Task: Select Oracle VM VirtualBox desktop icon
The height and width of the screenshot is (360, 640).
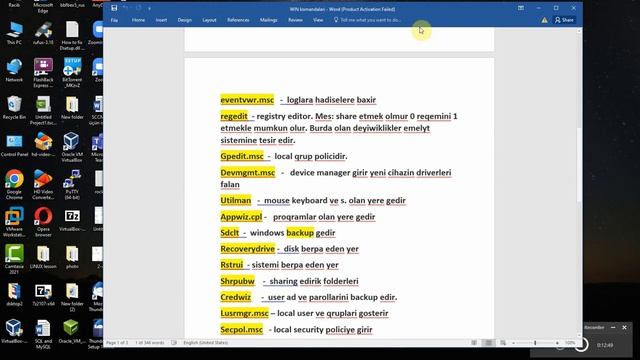Action: tap(72, 147)
